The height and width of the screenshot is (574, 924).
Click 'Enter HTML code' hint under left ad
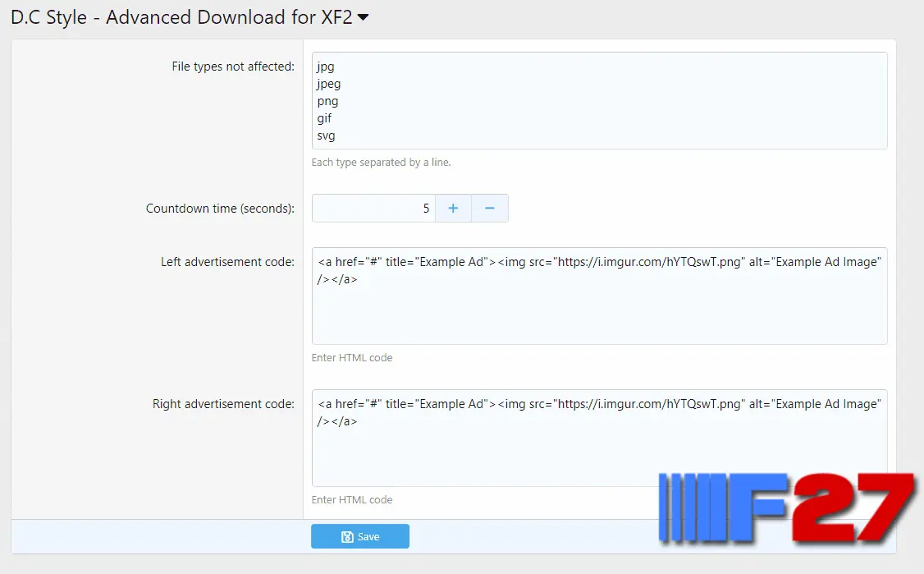pos(352,357)
